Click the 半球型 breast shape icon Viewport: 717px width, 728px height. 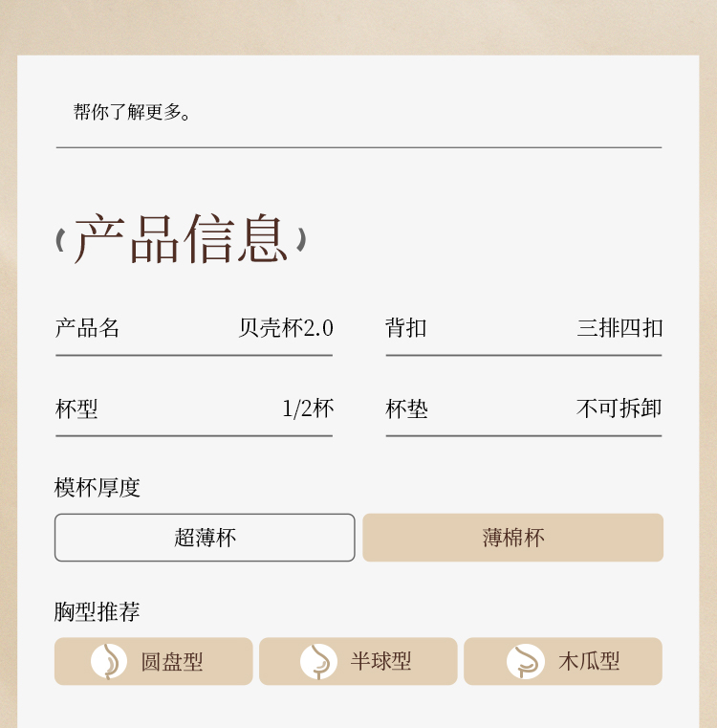(x=318, y=661)
